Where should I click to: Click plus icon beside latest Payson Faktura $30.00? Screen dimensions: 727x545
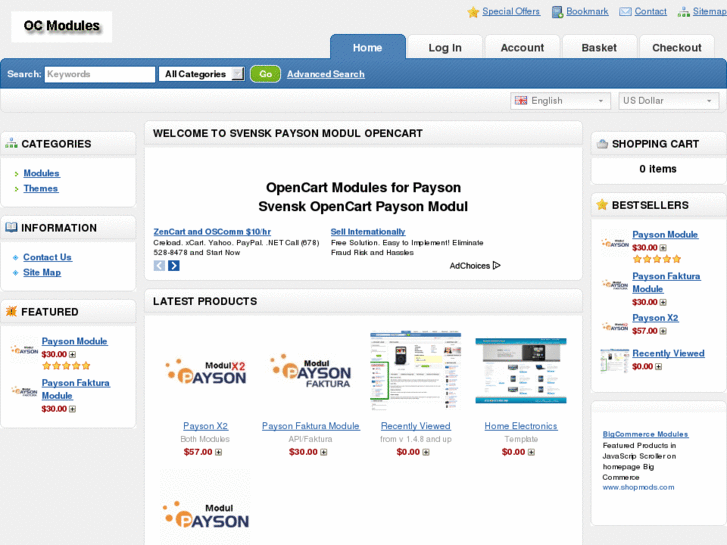click(324, 452)
